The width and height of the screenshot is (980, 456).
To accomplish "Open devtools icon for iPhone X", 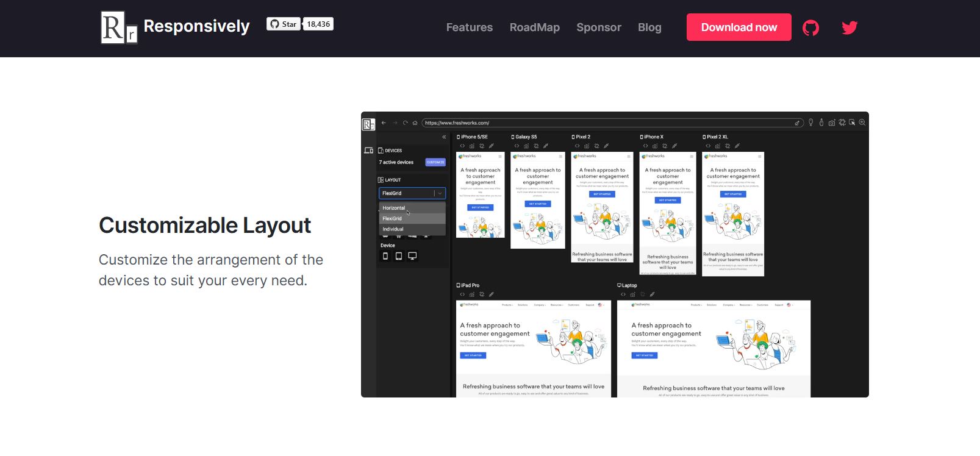I will [645, 146].
